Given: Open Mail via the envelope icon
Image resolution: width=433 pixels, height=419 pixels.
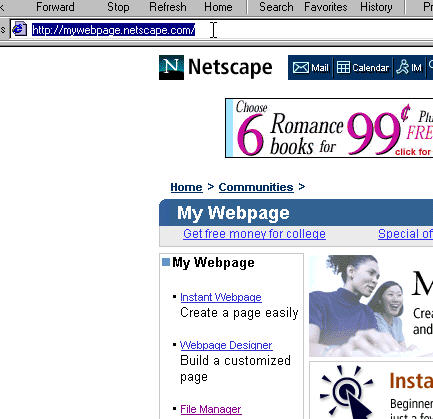Looking at the screenshot, I should click(x=301, y=68).
